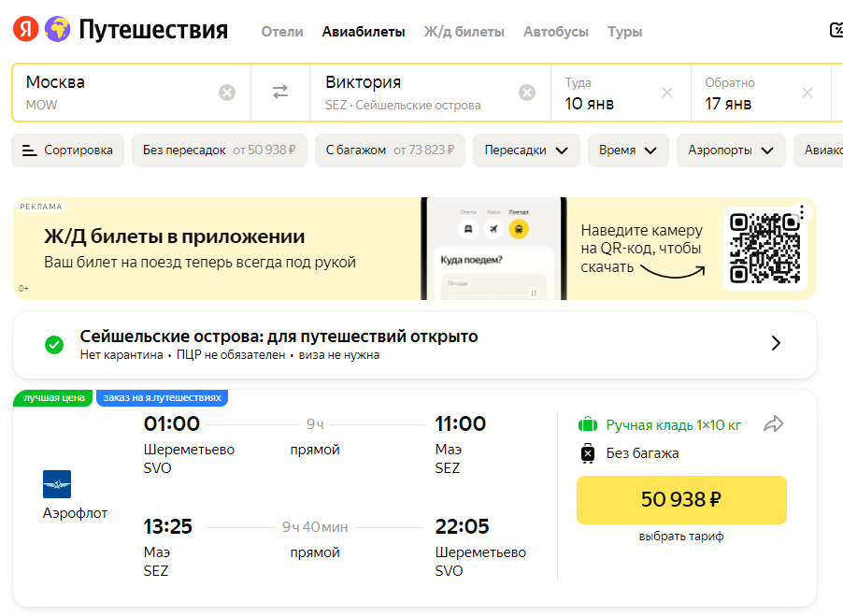Click return departure time 13:25
The image size is (843, 616).
coord(167,526)
